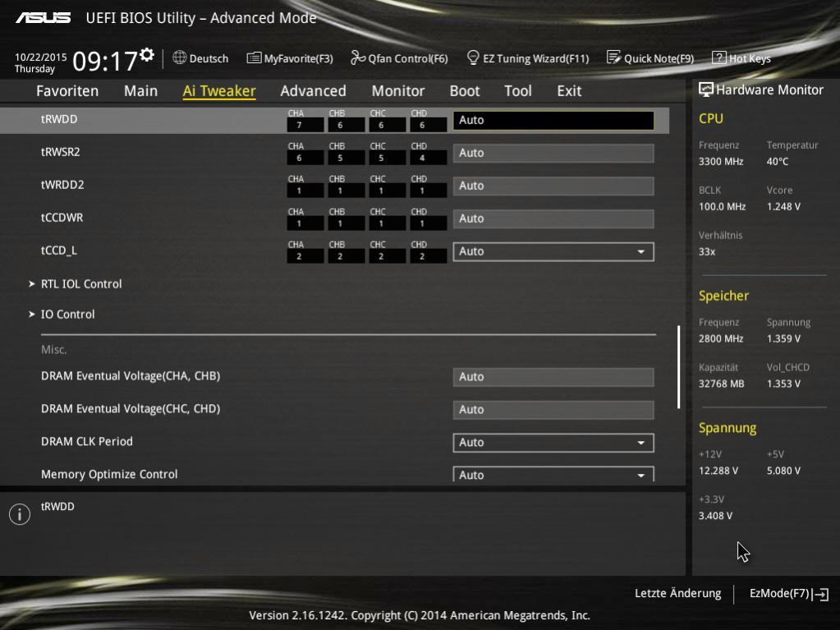
Task: Select the tRWDD setting label
Action: (x=59, y=119)
